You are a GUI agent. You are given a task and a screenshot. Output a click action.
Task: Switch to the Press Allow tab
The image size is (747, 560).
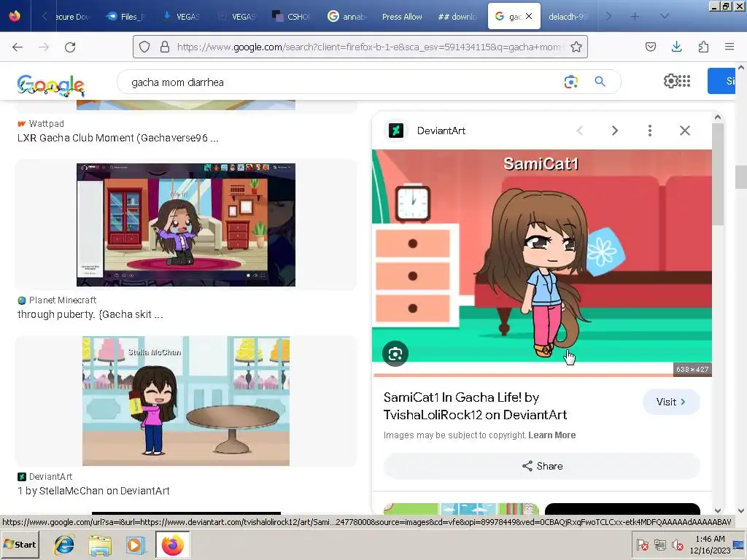[x=402, y=17]
